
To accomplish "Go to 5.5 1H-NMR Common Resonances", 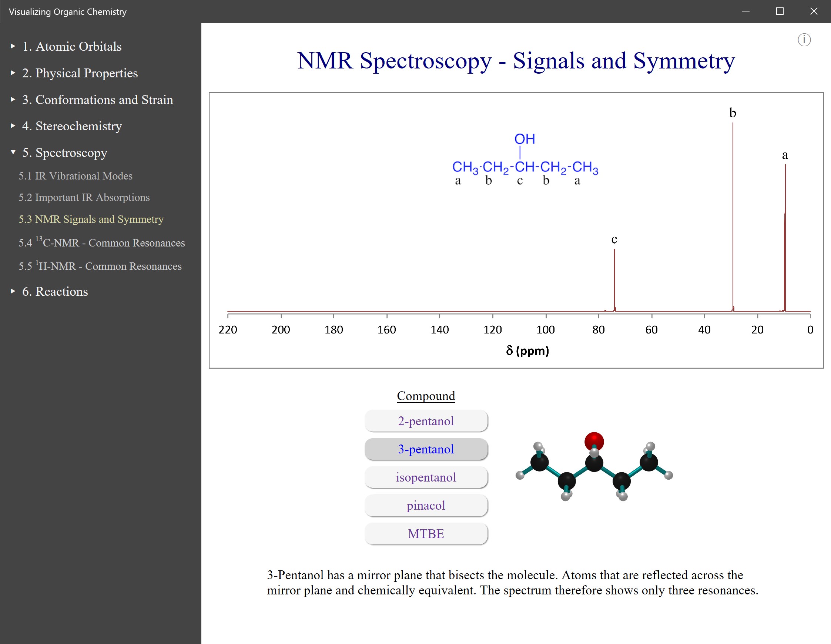I will point(100,266).
